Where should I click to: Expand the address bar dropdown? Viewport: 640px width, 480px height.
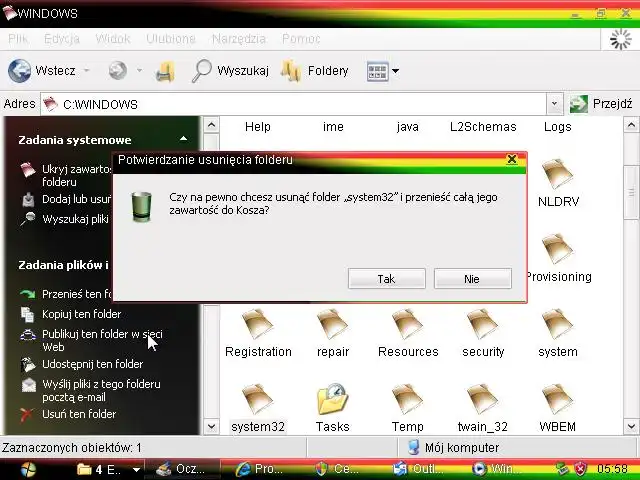pos(554,104)
